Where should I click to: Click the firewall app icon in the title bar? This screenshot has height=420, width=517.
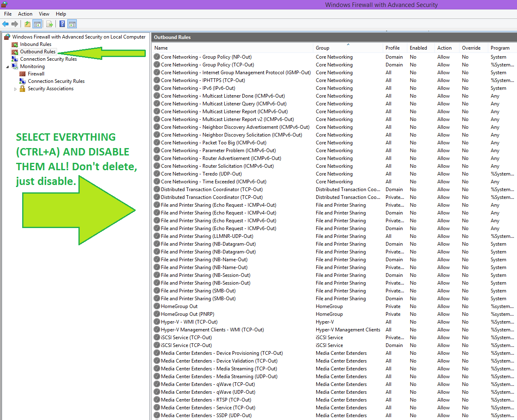point(4,5)
